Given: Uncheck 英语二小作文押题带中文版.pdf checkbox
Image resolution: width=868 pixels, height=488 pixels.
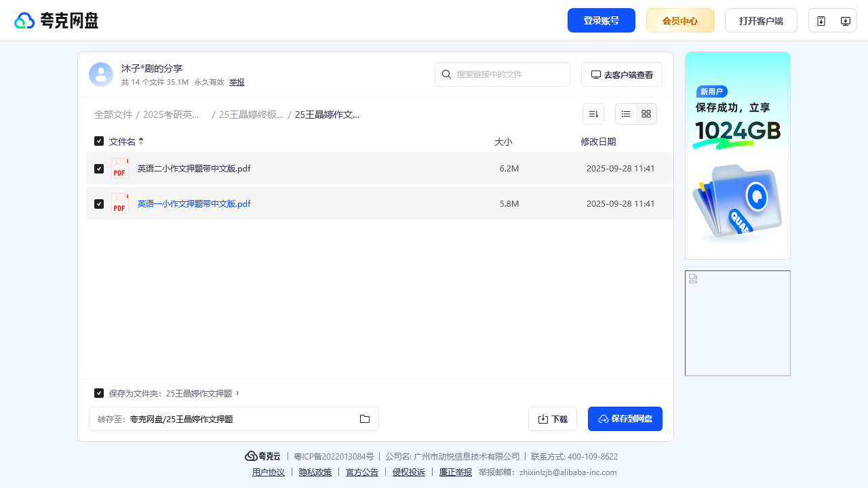Looking at the screenshot, I should click(99, 168).
